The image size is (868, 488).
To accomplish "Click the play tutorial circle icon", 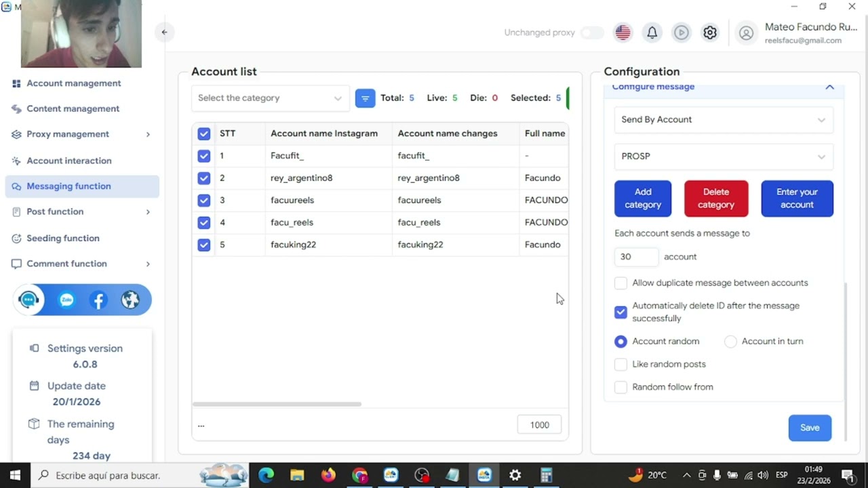I will click(x=681, y=33).
